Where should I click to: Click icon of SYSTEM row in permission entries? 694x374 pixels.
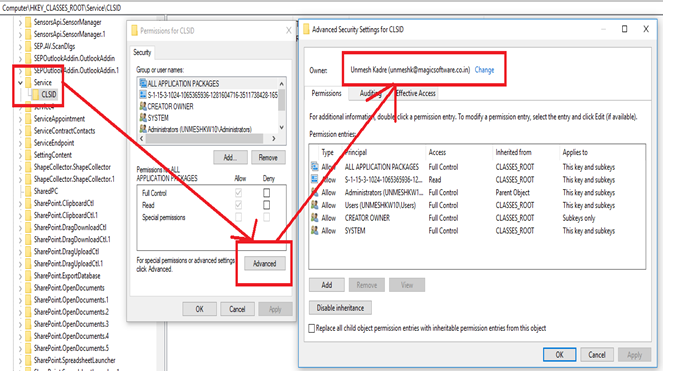[x=314, y=231]
